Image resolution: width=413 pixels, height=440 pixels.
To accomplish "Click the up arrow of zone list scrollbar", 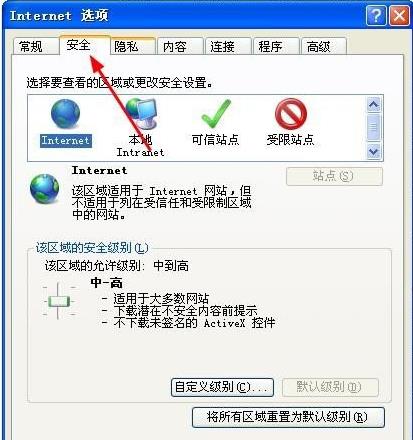I will click(373, 105).
